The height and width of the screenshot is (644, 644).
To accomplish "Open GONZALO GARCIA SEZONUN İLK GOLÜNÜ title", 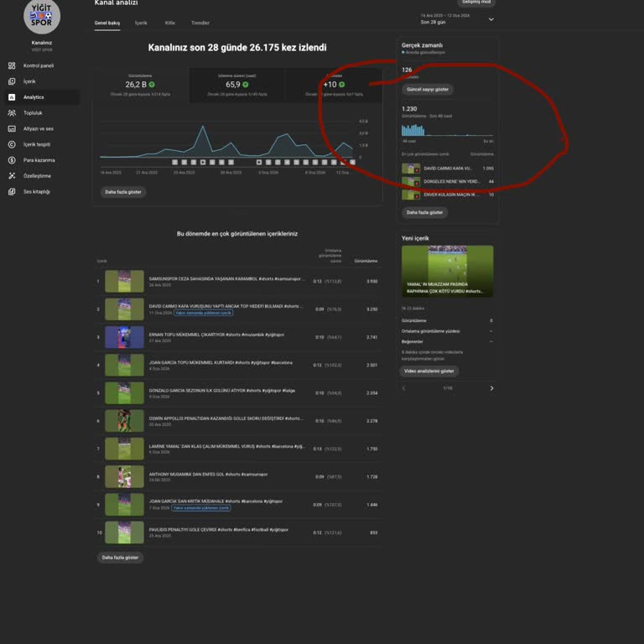I will [221, 391].
